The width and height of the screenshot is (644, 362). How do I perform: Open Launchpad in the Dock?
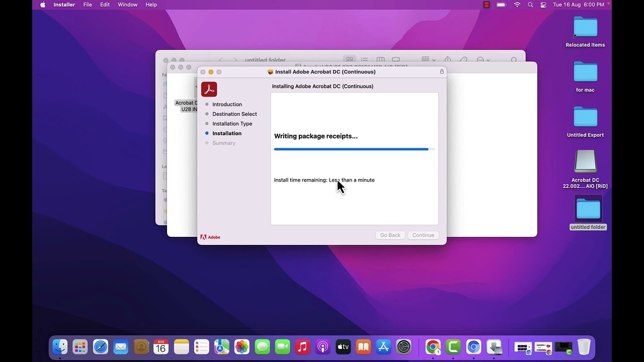(80, 346)
